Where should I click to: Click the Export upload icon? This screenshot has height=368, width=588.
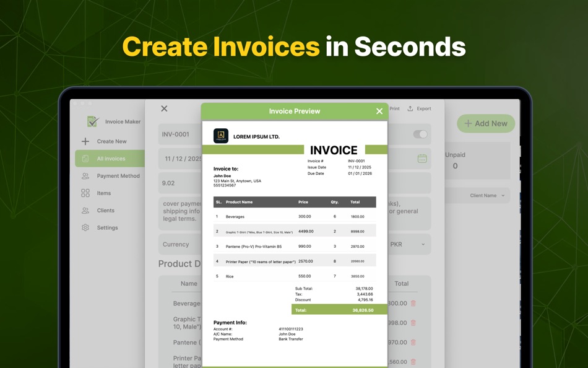tap(410, 108)
